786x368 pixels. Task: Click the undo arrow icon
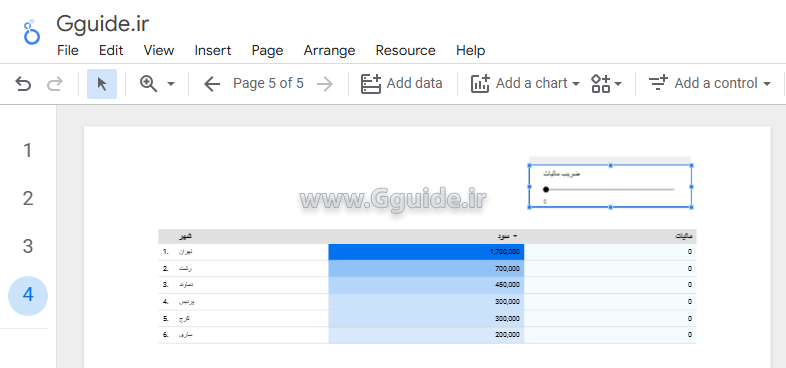pyautogui.click(x=23, y=84)
